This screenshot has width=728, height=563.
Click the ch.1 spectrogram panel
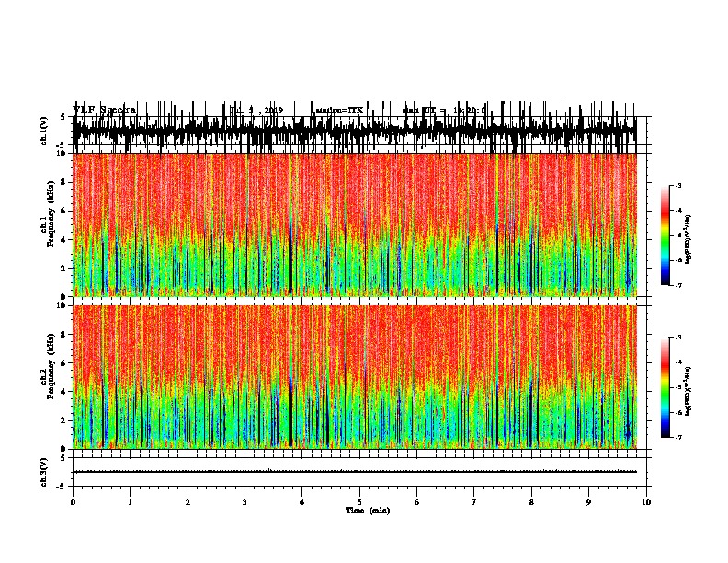pos(354,224)
